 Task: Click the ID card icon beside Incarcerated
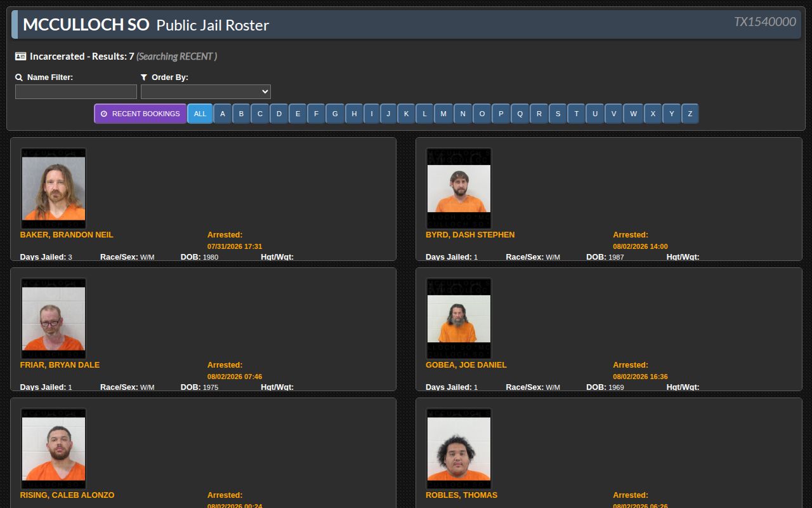21,57
